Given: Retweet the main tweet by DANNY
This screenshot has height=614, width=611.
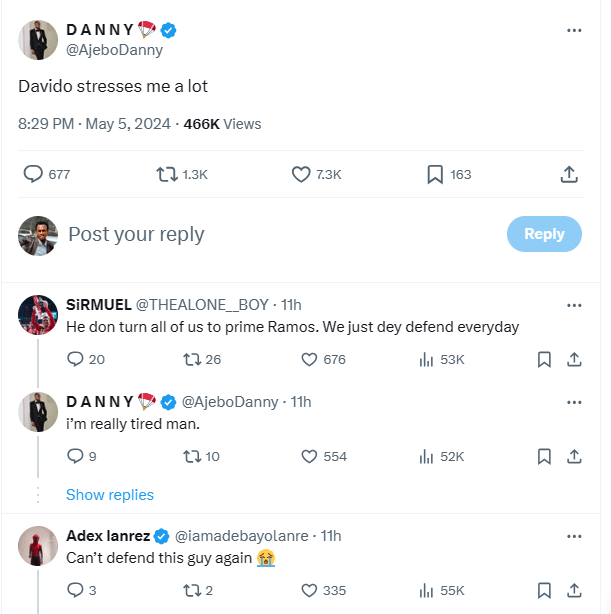Looking at the screenshot, I should pos(167,174).
